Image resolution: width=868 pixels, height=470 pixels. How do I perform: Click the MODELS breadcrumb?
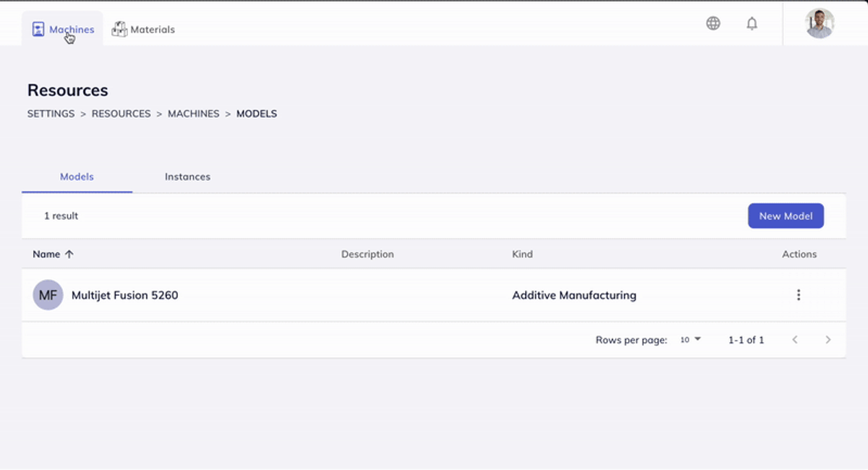pyautogui.click(x=257, y=114)
